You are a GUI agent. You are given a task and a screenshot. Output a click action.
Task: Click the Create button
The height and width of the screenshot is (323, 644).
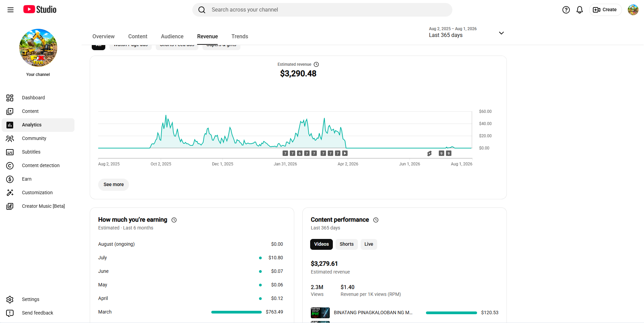pyautogui.click(x=605, y=10)
